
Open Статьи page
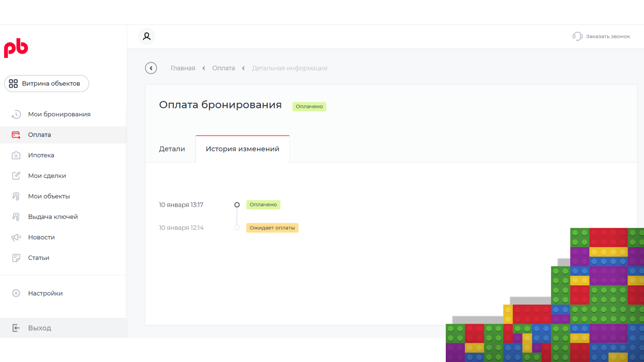point(63,258)
